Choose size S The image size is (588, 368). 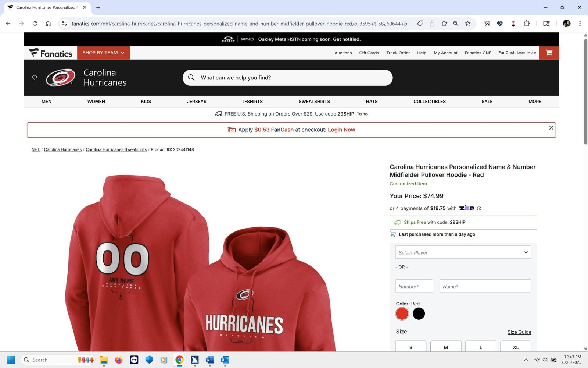pyautogui.click(x=411, y=347)
